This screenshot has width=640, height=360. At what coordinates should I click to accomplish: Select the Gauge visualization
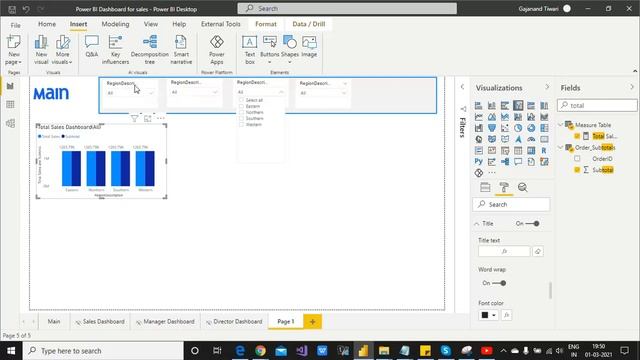click(x=531, y=139)
